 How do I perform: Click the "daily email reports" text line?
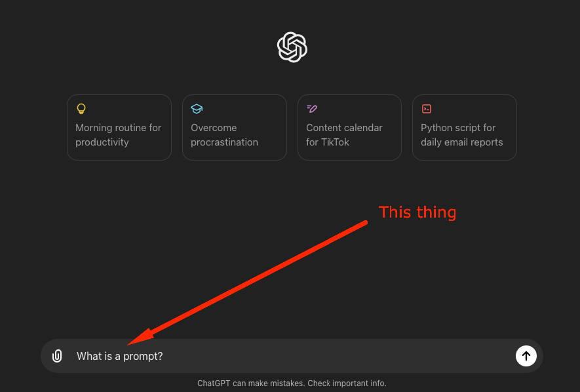point(461,142)
